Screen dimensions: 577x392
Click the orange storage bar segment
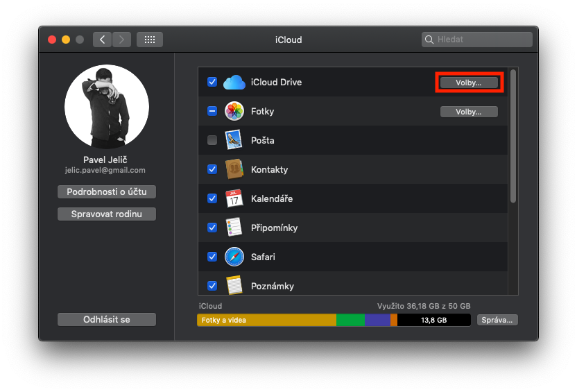[x=394, y=320]
